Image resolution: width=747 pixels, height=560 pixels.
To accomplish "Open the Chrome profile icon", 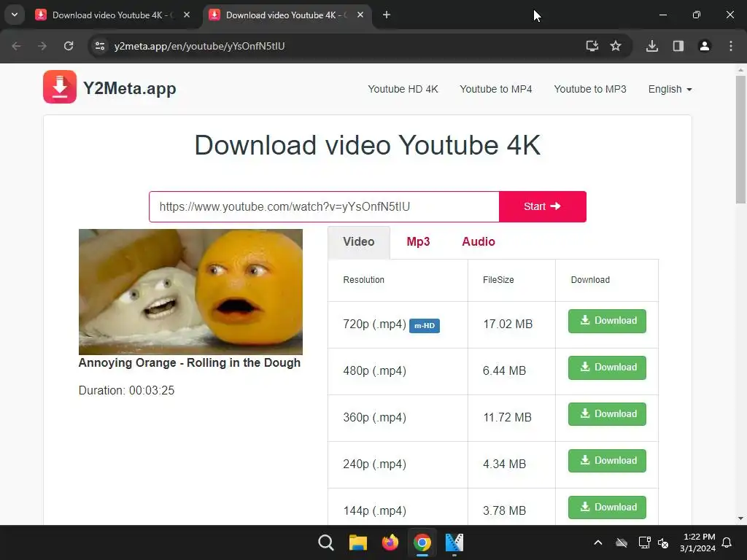I will coord(704,46).
